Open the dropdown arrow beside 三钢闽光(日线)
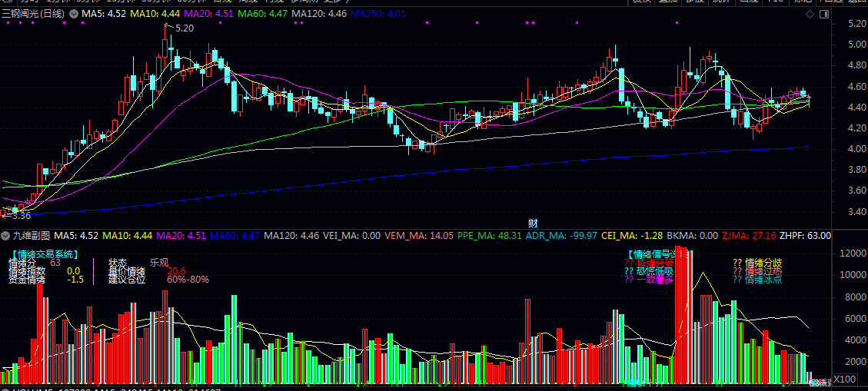This screenshot has width=868, height=391. (74, 13)
